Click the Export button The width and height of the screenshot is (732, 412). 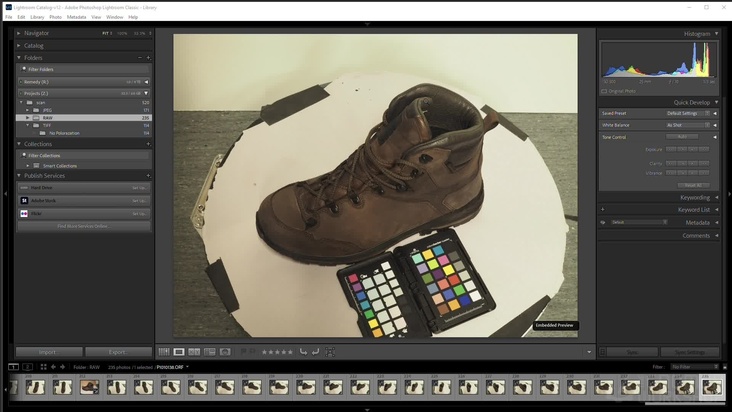point(119,352)
